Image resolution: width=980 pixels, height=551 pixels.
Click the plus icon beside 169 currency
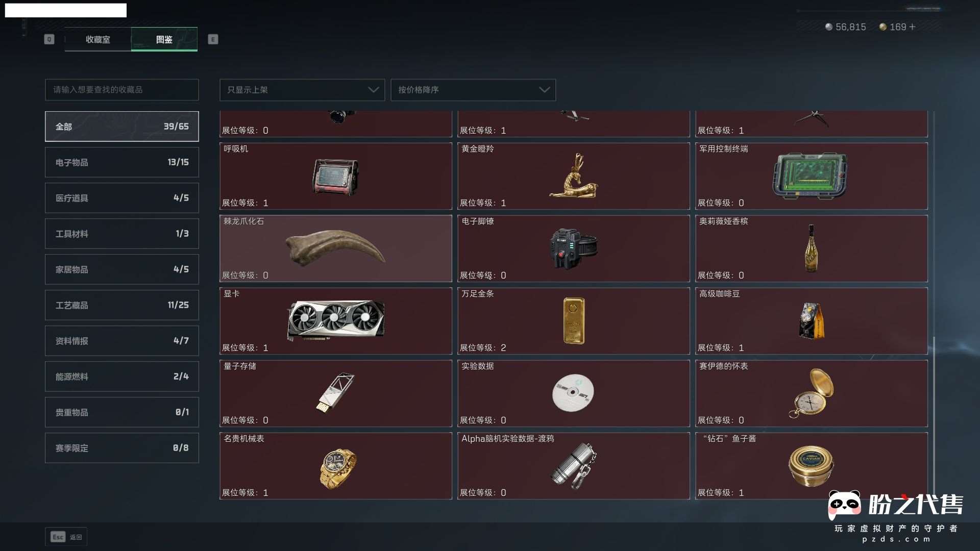913,27
